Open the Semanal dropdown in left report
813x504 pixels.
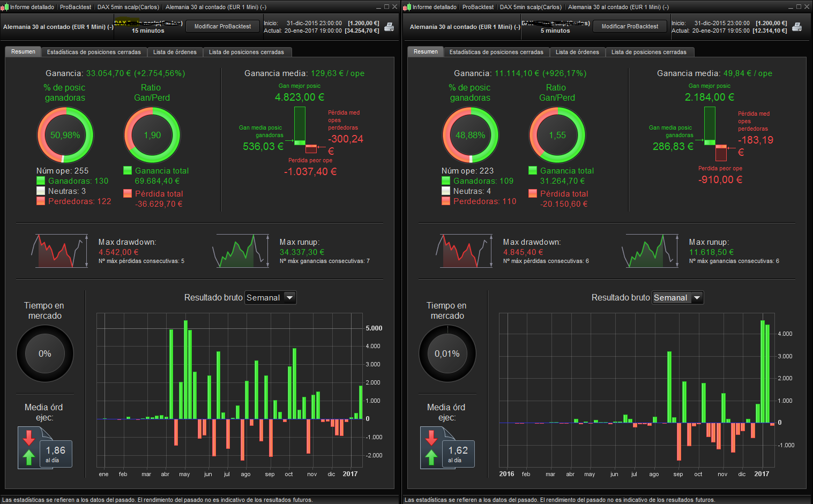271,298
